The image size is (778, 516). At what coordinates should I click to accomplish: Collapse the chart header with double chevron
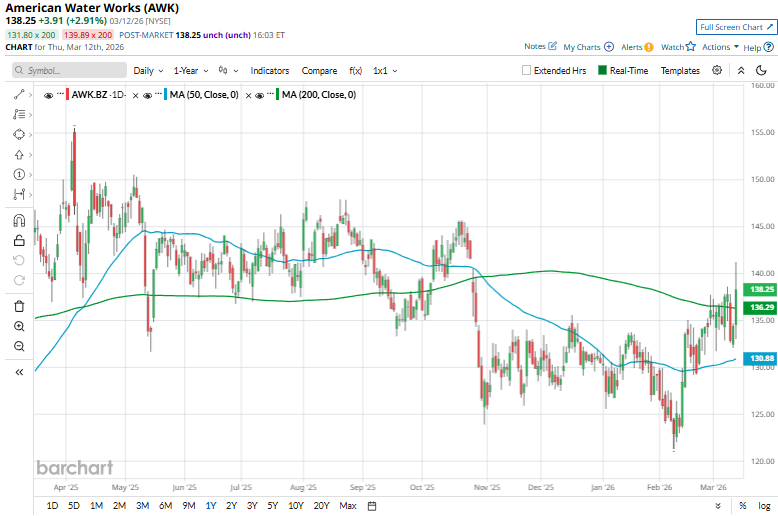click(x=741, y=70)
